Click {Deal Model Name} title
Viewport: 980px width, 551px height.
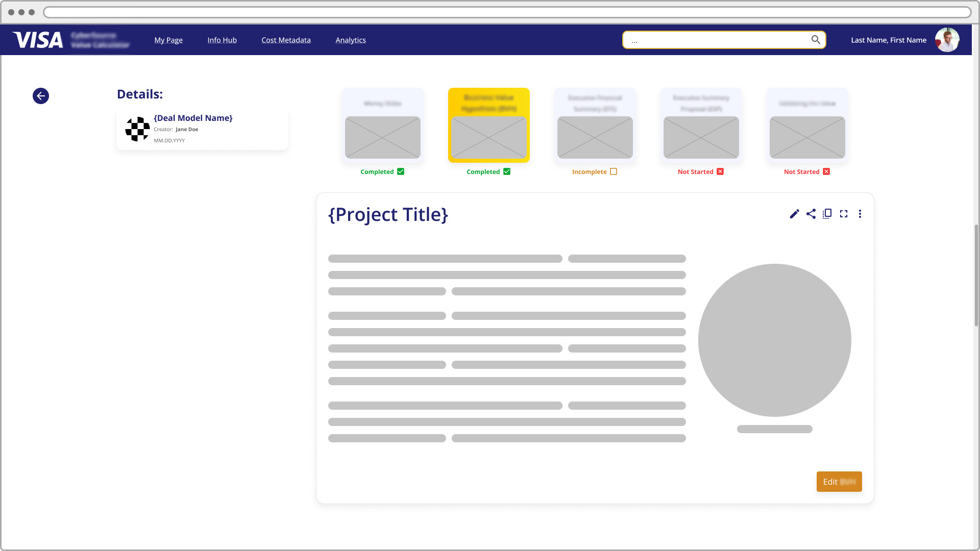coord(193,118)
